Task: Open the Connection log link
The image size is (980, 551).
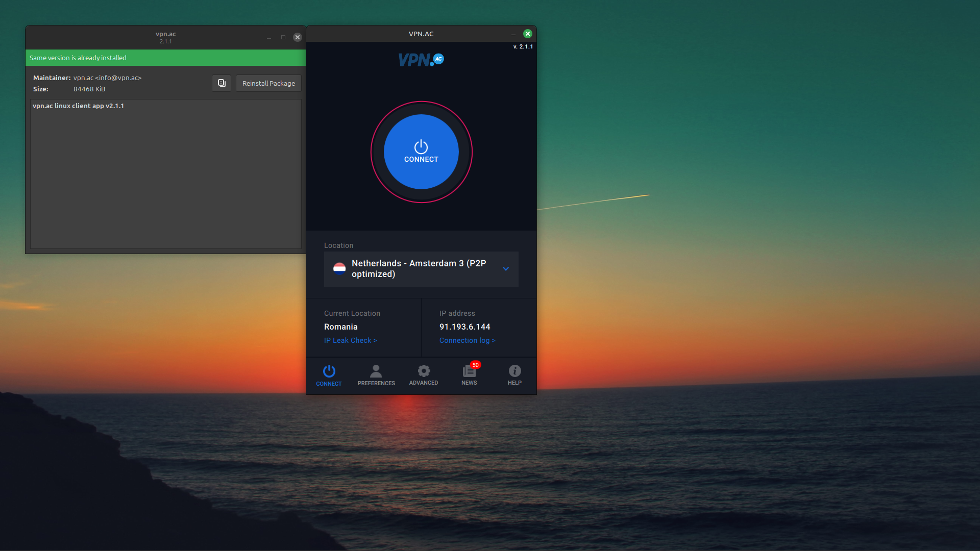Action: pos(467,340)
